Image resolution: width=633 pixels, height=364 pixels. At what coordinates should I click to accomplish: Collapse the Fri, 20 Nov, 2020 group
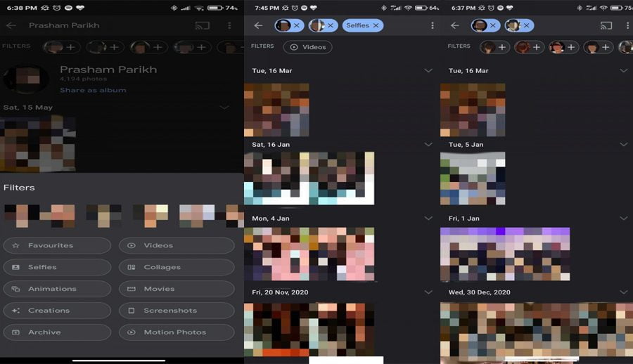coord(428,292)
